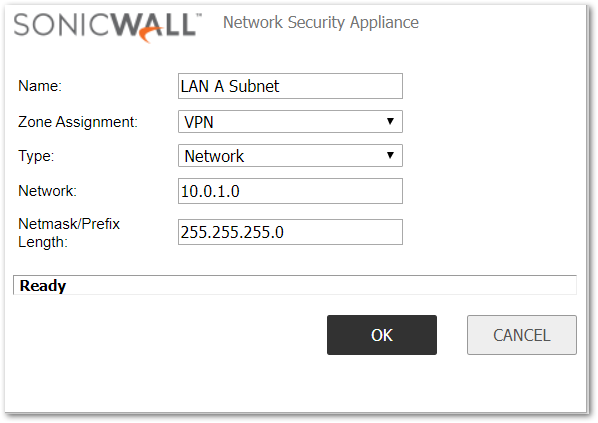
Task: Focus the Network field with 10.0.1.0
Action: [x=290, y=191]
